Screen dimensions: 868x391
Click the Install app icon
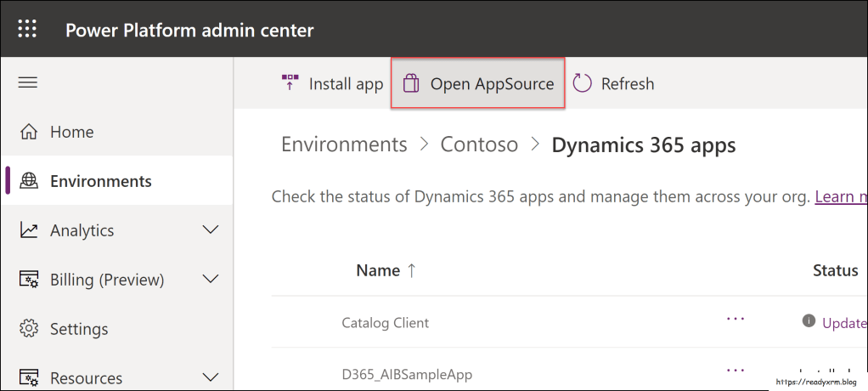[290, 83]
